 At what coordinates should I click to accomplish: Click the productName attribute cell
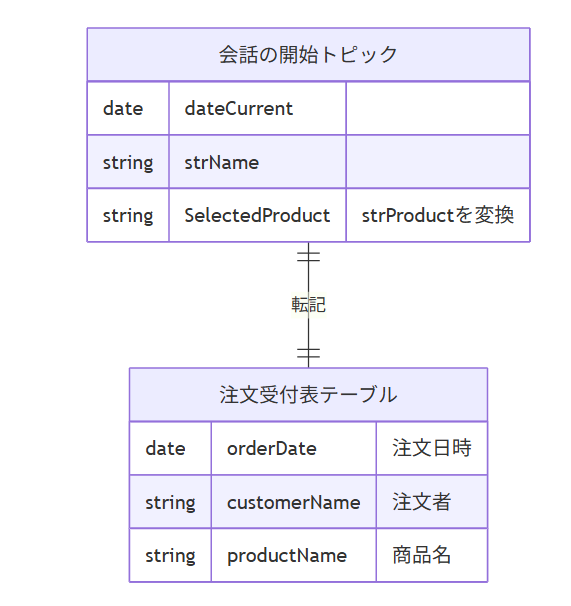[293, 555]
